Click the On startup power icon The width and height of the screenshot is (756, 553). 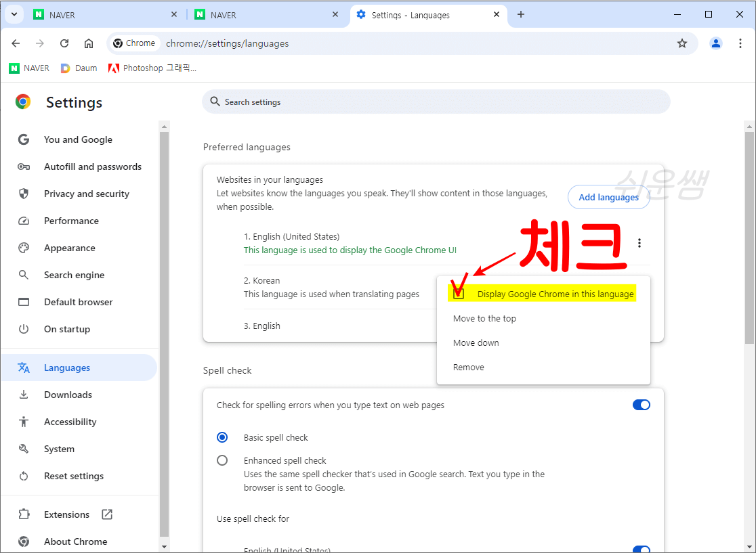click(24, 329)
